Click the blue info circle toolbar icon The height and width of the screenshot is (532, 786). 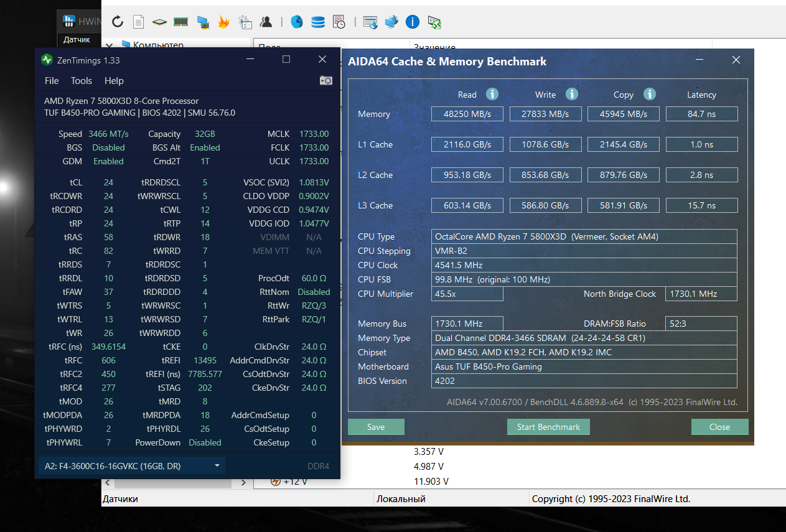tap(413, 22)
